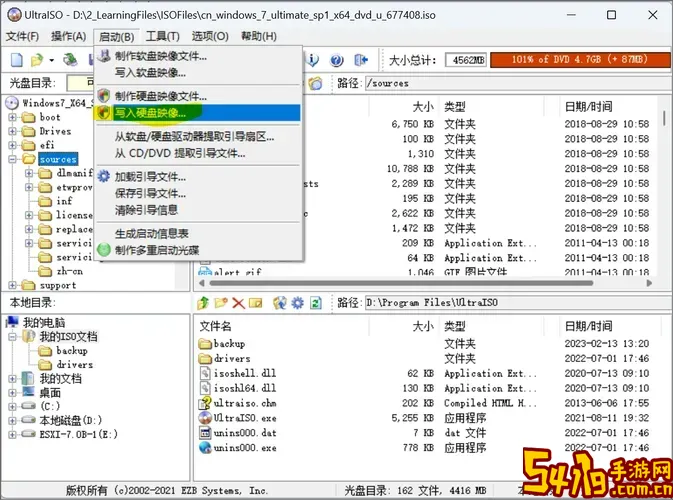The width and height of the screenshot is (673, 500).
Task: Collapse the 我的ISO文档 node
Action: pos(12,336)
